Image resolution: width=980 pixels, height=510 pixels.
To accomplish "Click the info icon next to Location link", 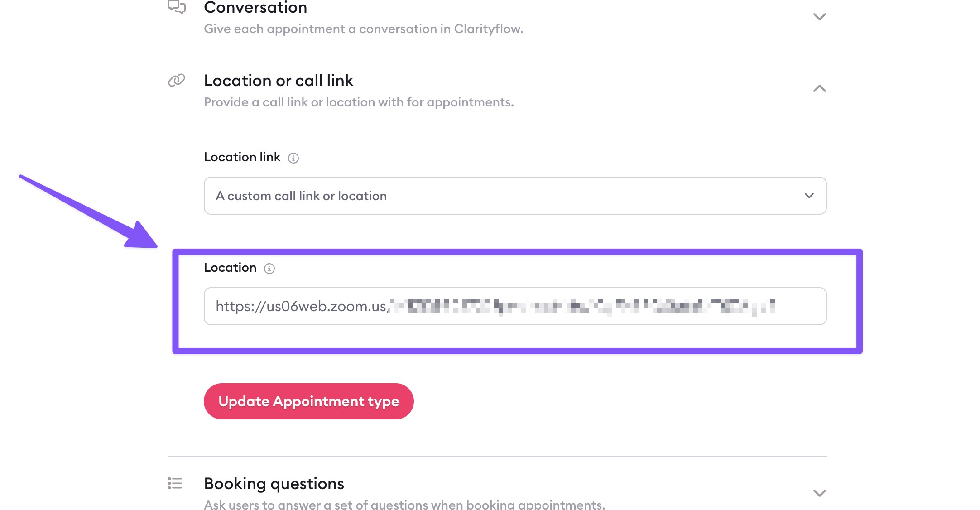I will (294, 158).
